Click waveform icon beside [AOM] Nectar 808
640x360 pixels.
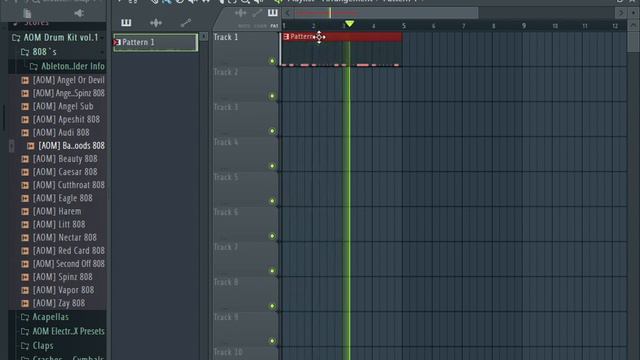coord(25,238)
